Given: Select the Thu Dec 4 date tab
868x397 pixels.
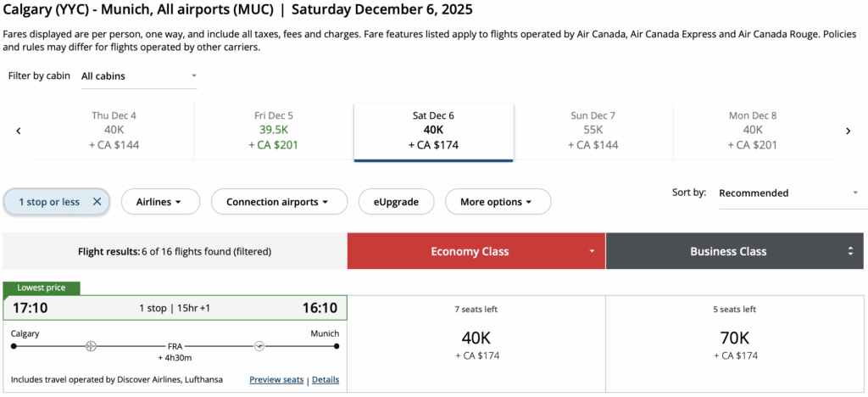Looking at the screenshot, I should (x=114, y=131).
